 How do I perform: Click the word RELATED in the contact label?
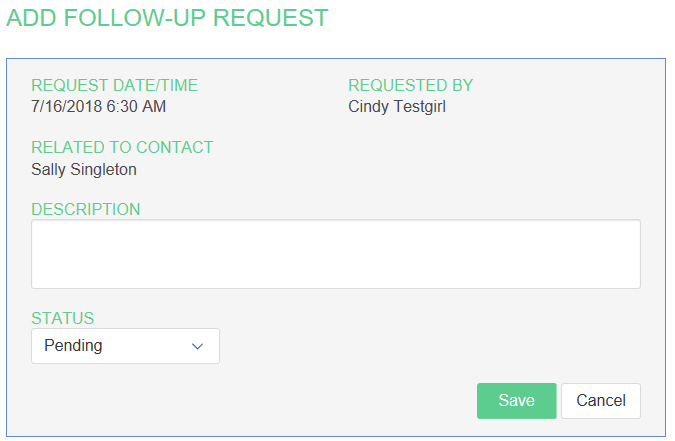(70, 147)
